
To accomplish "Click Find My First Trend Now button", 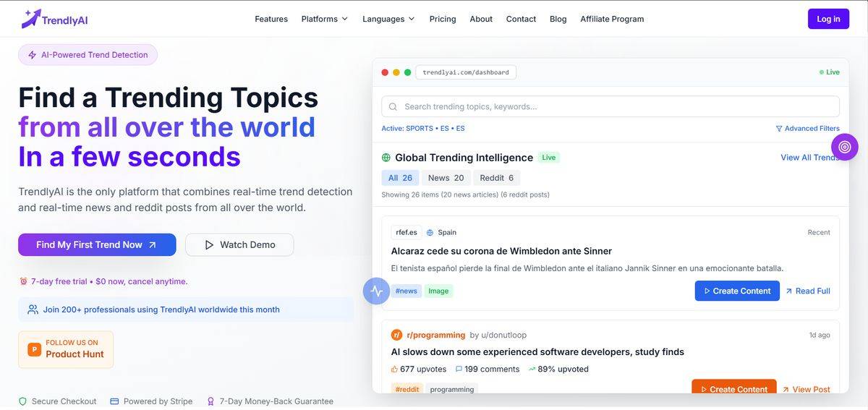I will pyautogui.click(x=97, y=245).
